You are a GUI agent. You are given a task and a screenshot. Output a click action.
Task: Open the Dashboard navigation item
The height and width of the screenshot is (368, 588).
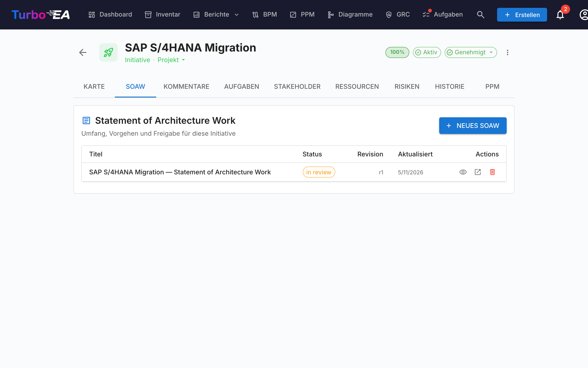(x=110, y=14)
